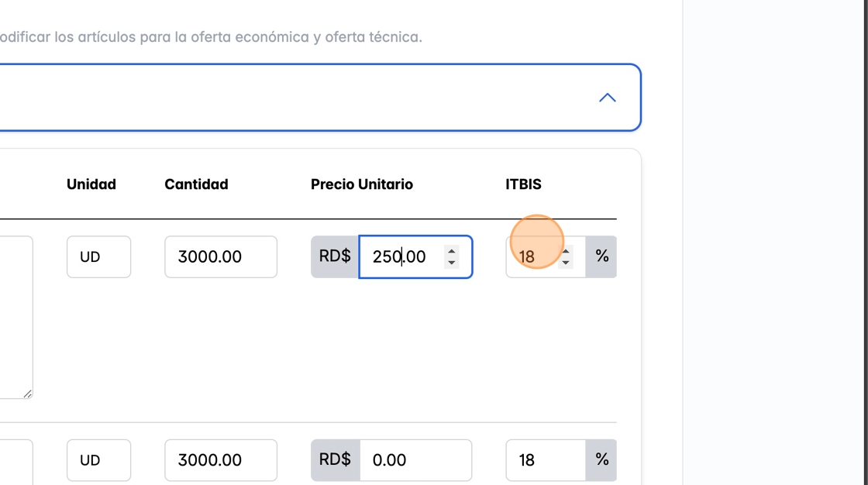
Task: Focus the first row Cantidad field
Action: pos(220,256)
